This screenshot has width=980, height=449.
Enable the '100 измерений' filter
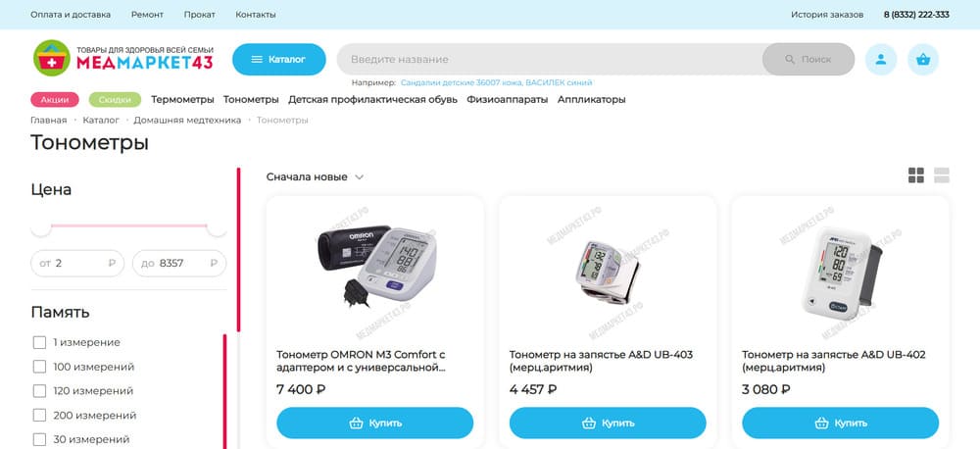pos(39,367)
